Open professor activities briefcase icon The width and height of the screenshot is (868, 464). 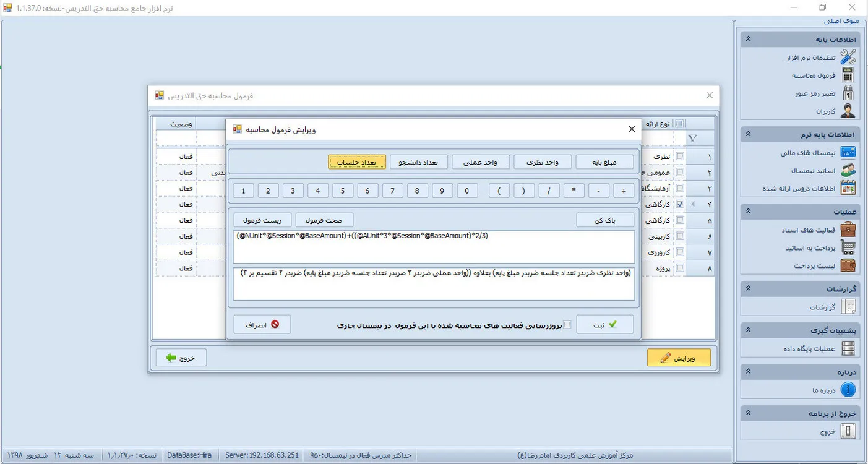[x=848, y=230]
